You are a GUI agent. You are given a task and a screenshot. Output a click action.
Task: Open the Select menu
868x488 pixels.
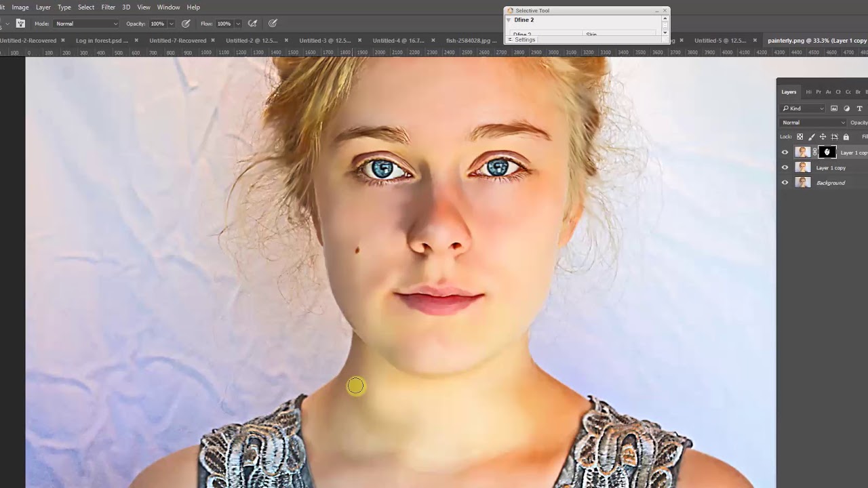tap(86, 7)
